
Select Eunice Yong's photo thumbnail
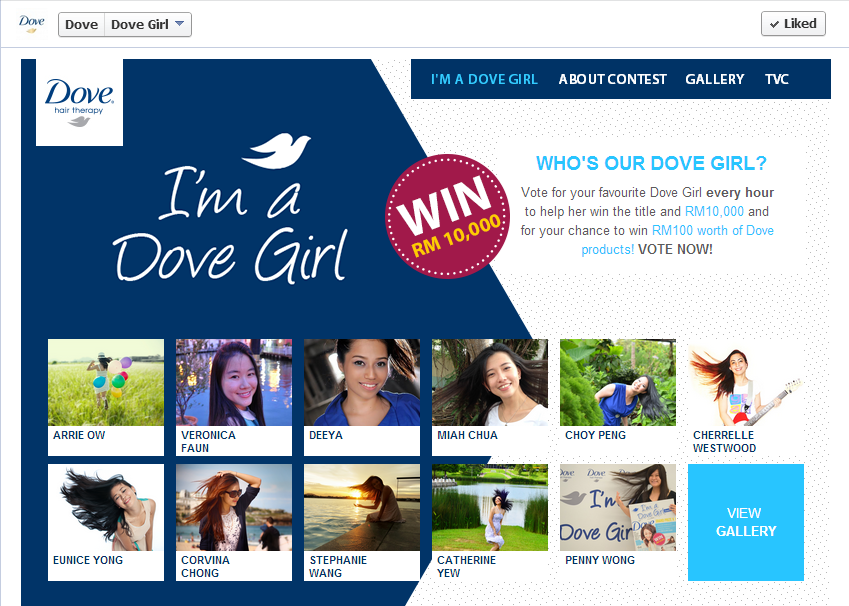(106, 507)
